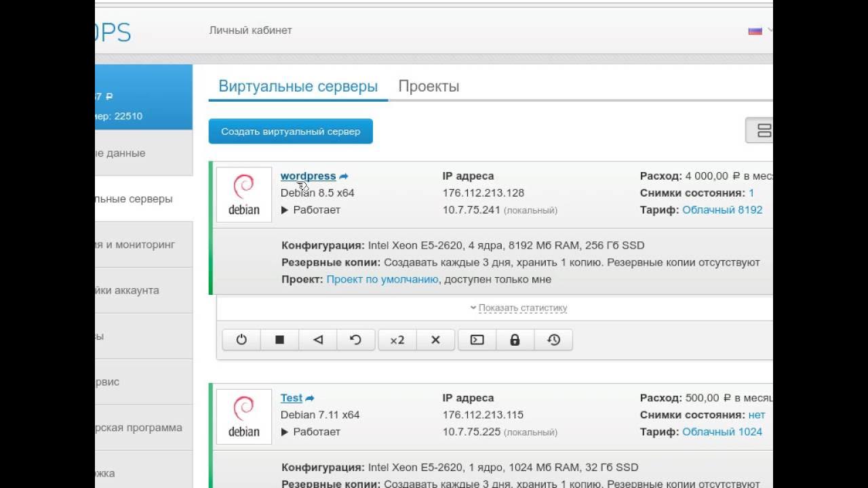Image resolution: width=868 pixels, height=488 pixels.
Task: Open the wordpress server link
Action: [309, 176]
